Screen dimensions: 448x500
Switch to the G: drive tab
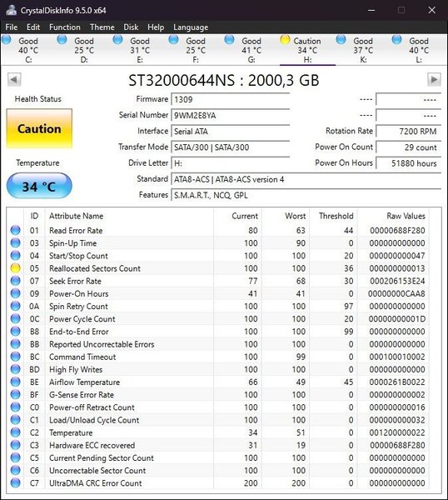(x=244, y=50)
